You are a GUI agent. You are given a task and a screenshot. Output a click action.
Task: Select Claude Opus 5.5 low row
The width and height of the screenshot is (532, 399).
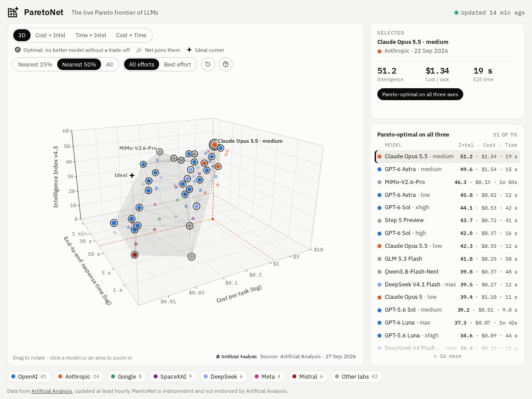(x=447, y=246)
